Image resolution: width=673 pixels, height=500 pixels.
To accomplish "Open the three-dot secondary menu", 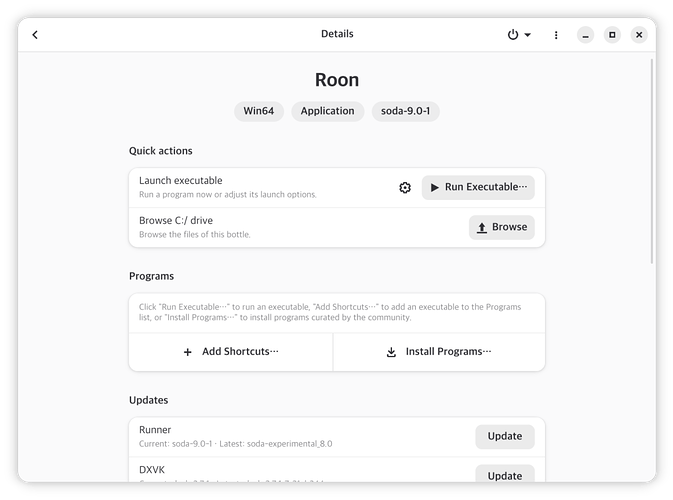I will click(556, 35).
